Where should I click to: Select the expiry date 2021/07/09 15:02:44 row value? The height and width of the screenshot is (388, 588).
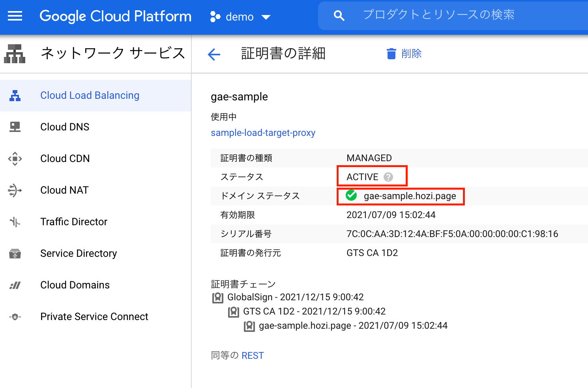tap(391, 215)
